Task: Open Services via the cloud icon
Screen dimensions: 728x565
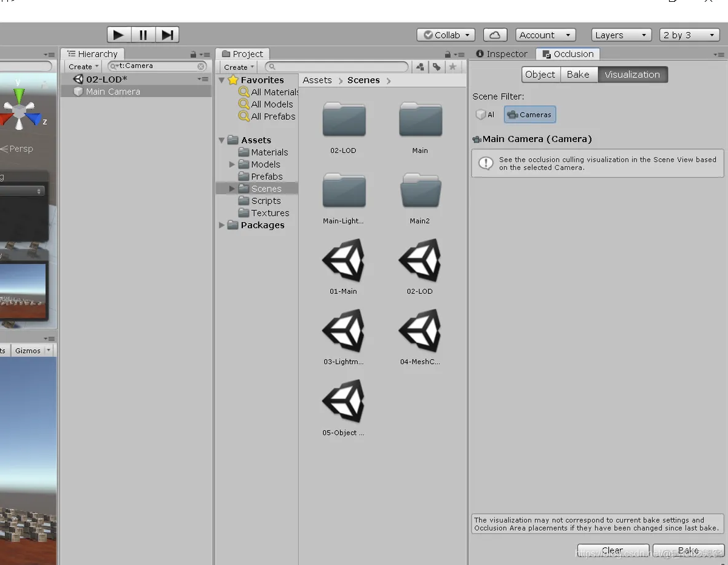Action: click(x=495, y=35)
